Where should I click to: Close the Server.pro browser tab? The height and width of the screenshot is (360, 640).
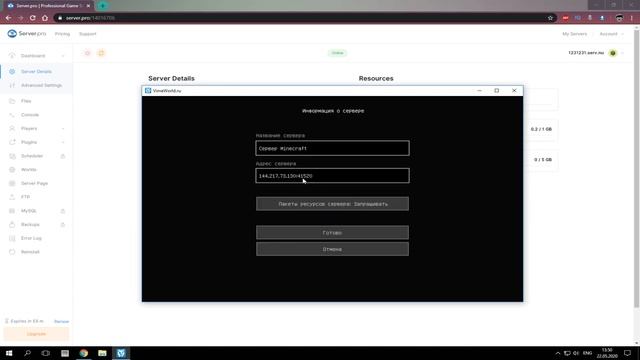88,6
